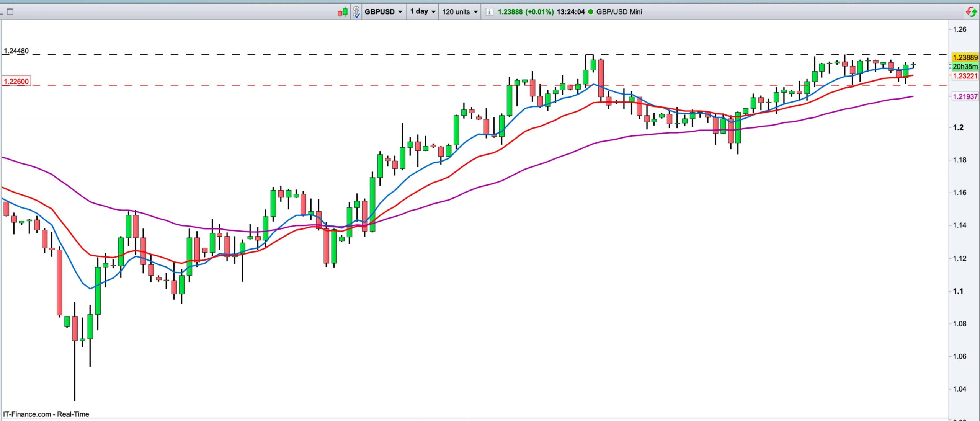Click the 1.26 price axis label
The image size is (980, 421).
[x=959, y=29]
